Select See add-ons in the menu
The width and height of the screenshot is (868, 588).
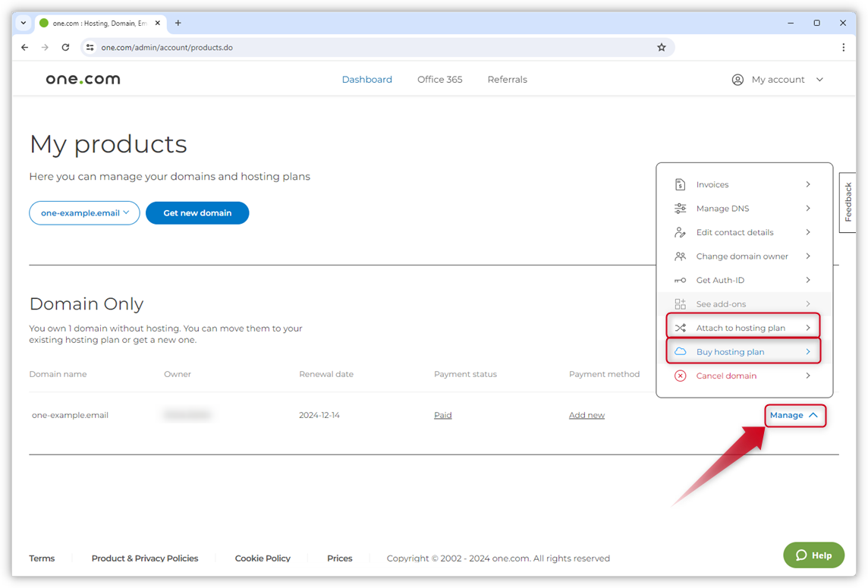tap(721, 304)
